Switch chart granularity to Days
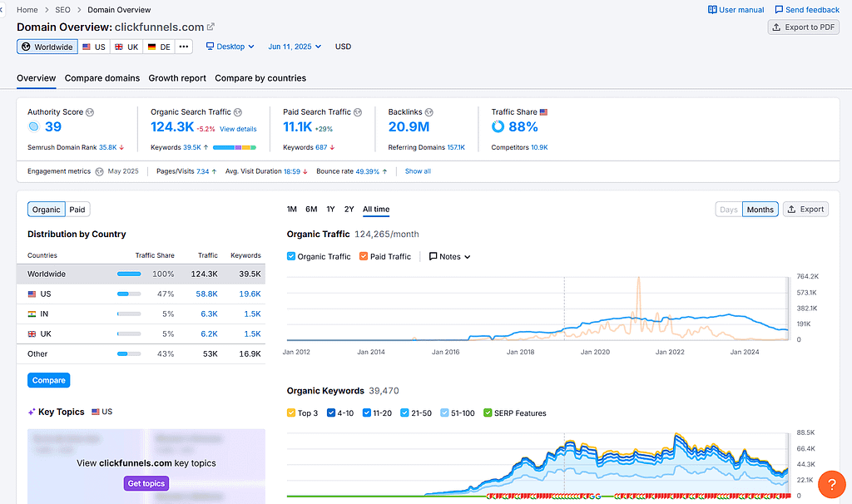Image resolution: width=852 pixels, height=504 pixels. coord(729,210)
